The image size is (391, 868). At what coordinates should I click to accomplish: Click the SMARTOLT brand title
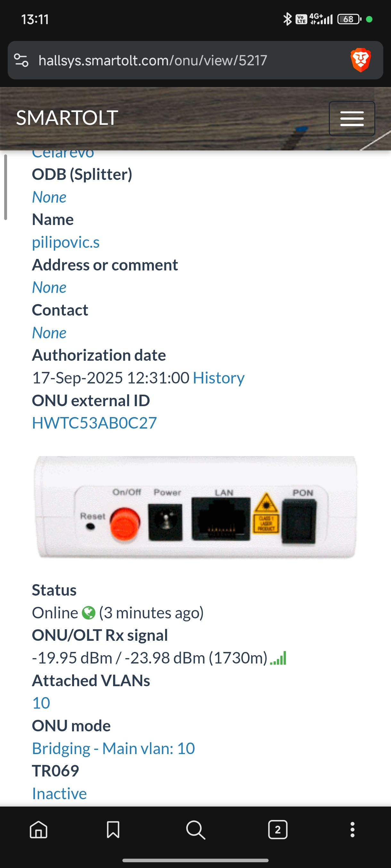tap(67, 118)
